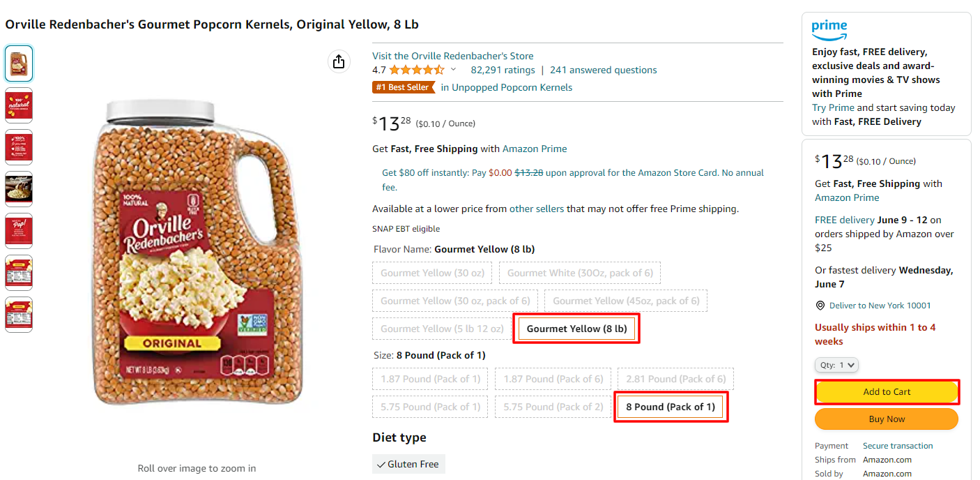Click the Prime logo at the top right
The width and height of the screenshot is (980, 480).
pos(830,30)
